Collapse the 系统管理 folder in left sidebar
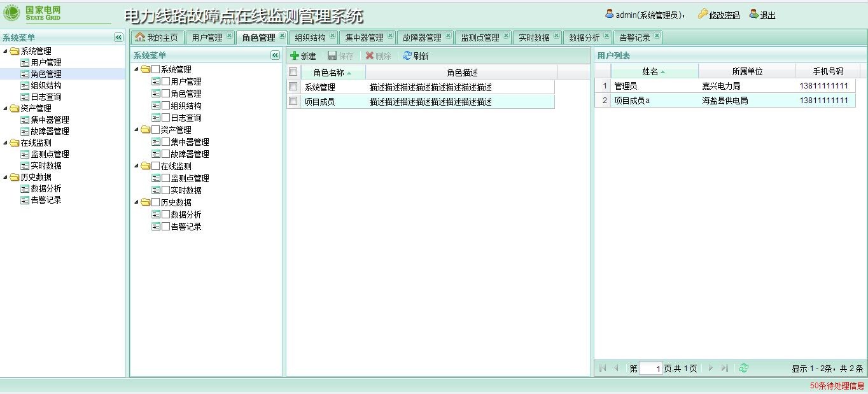 tap(6, 52)
